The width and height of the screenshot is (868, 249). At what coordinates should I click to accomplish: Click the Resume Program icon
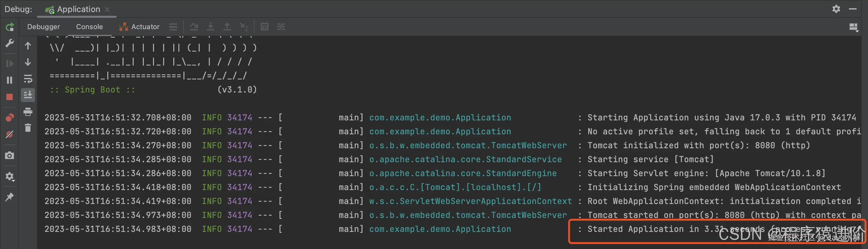click(10, 64)
